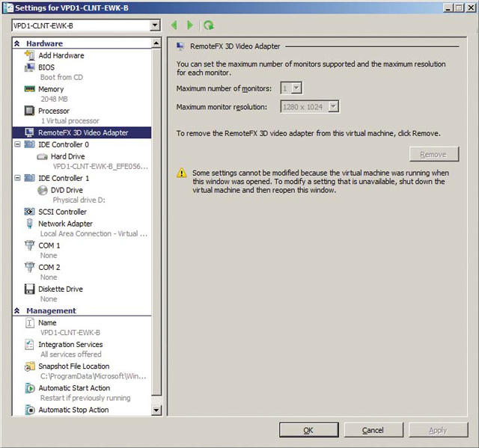The width and height of the screenshot is (479, 448).
Task: Click 'Restart if previously running' text
Action: point(85,398)
